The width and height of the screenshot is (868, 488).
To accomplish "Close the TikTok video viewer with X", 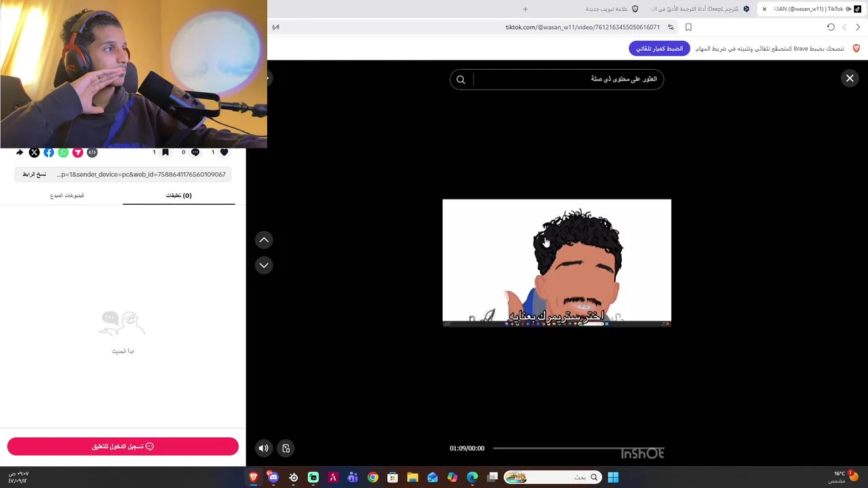I will tap(850, 79).
